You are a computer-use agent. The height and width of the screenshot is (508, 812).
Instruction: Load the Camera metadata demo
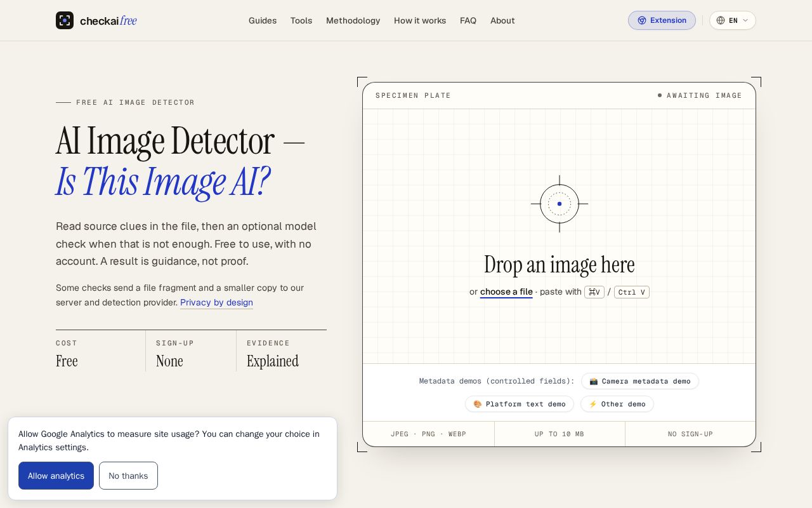coord(640,381)
